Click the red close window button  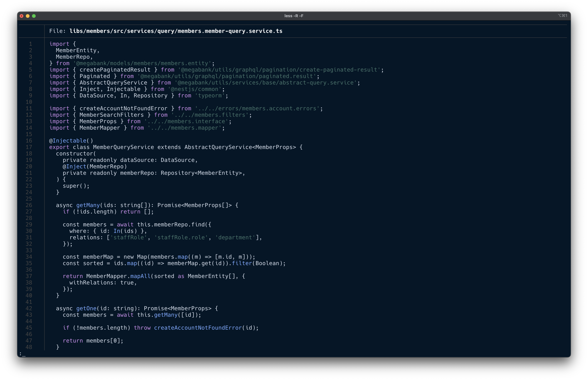[x=22, y=16]
